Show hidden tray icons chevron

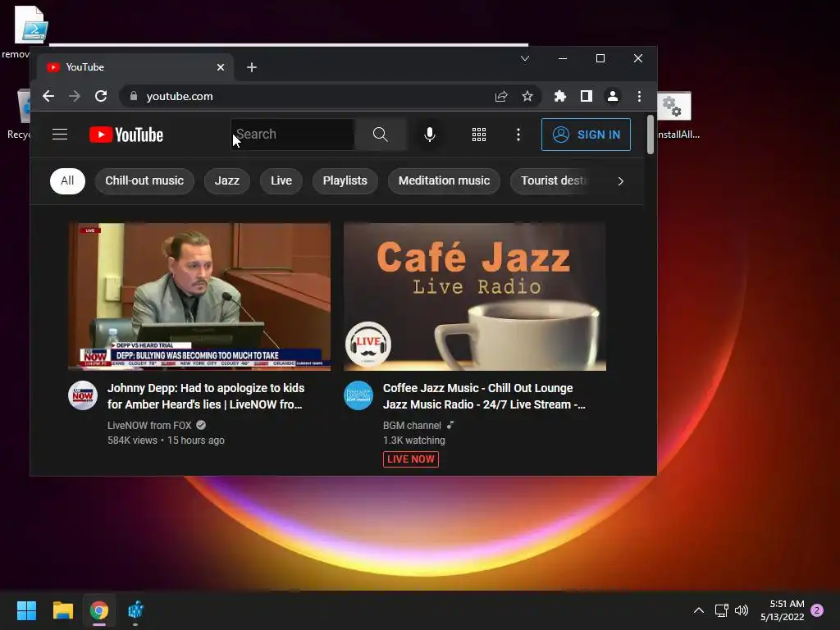pos(699,610)
